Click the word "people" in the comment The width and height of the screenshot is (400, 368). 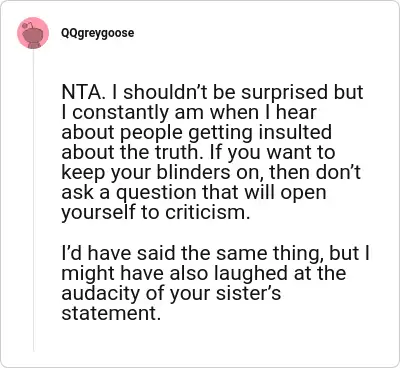(151, 133)
